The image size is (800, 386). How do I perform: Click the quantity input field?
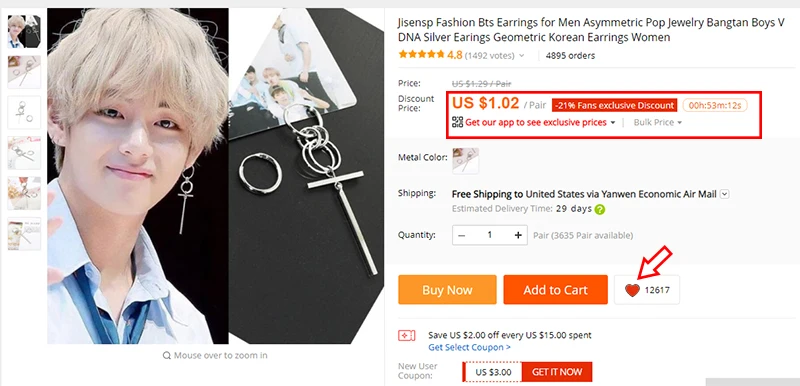click(x=490, y=235)
